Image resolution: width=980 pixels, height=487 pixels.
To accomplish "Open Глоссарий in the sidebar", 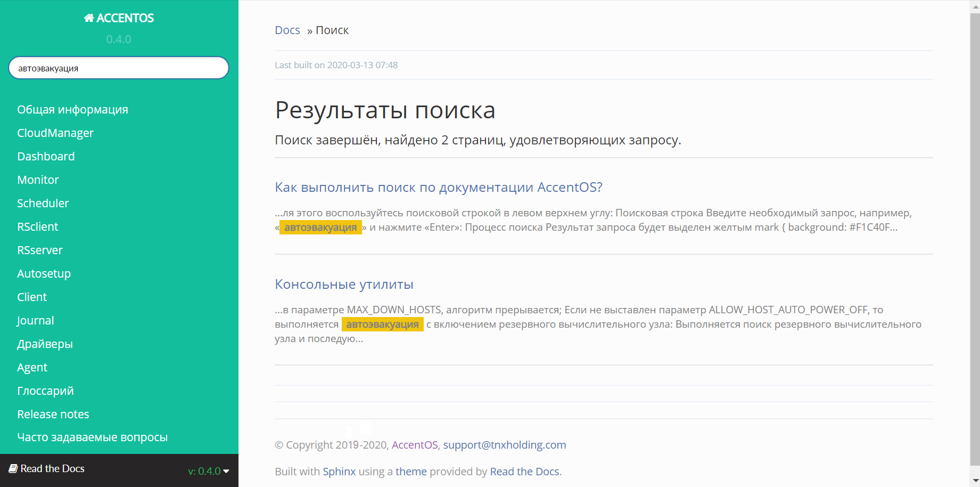I will pos(45,391).
